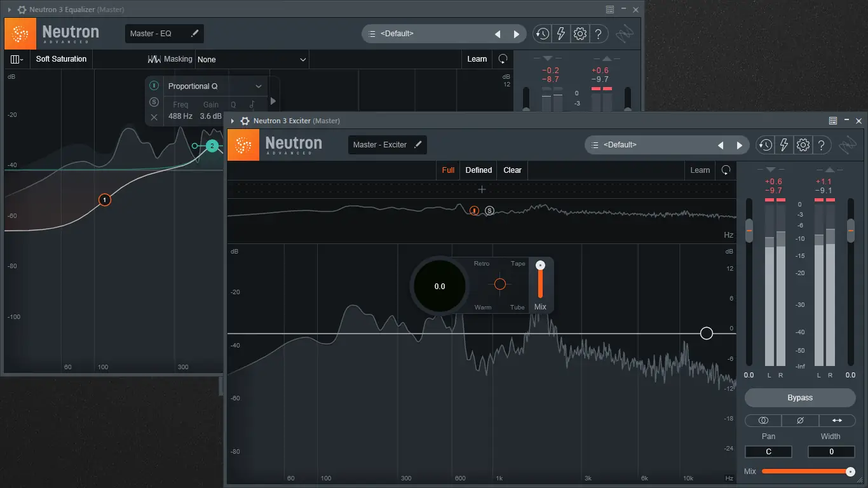Remove EQ band with the X icon
The image size is (868, 488).
[x=154, y=117]
